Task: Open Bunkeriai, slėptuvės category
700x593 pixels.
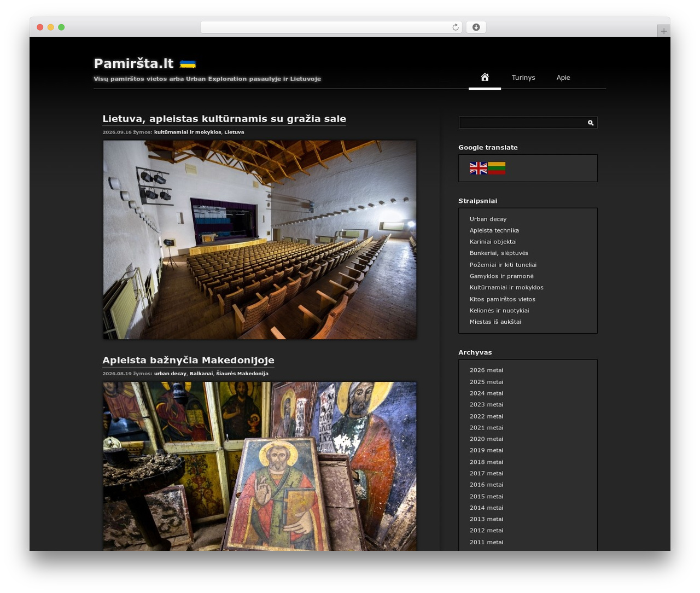Action: coord(499,253)
